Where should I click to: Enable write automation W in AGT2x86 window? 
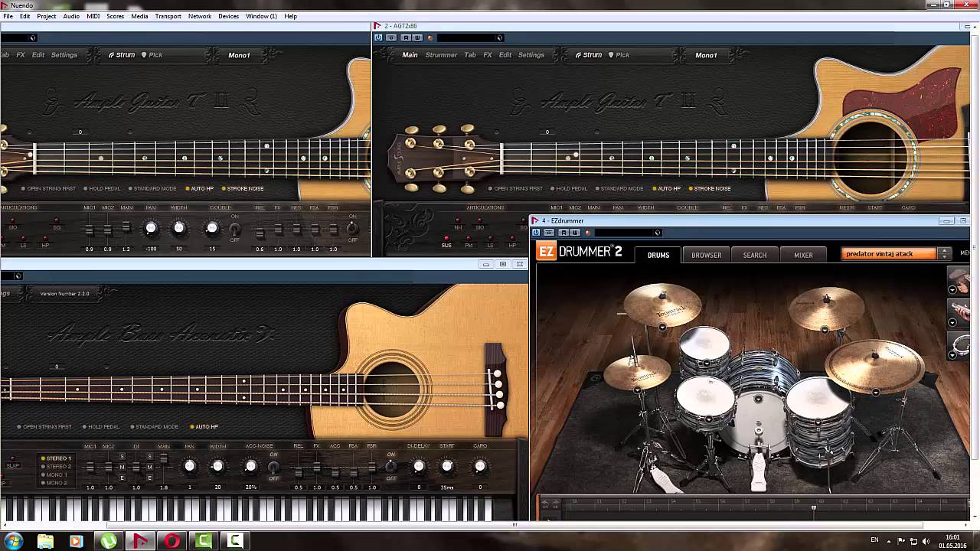click(x=416, y=37)
